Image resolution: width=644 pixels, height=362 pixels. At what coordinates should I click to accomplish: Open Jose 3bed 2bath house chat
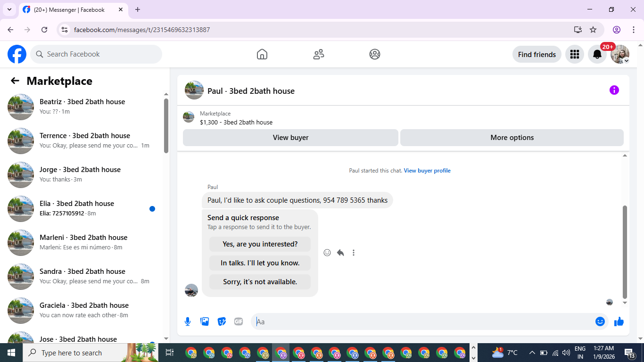[x=83, y=336]
